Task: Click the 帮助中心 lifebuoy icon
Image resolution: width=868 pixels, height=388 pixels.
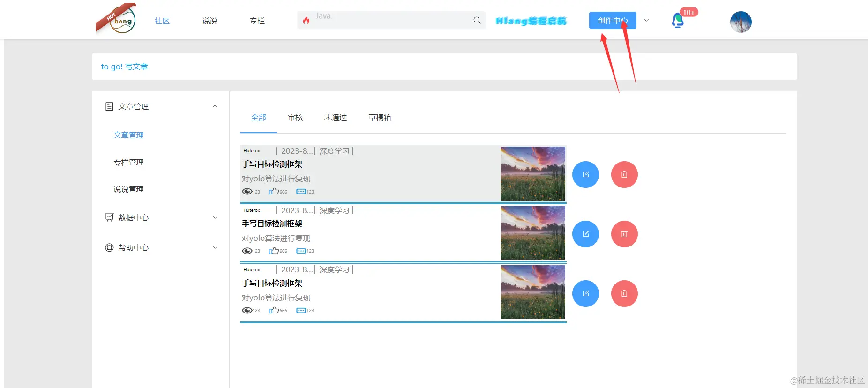Action: (x=109, y=247)
